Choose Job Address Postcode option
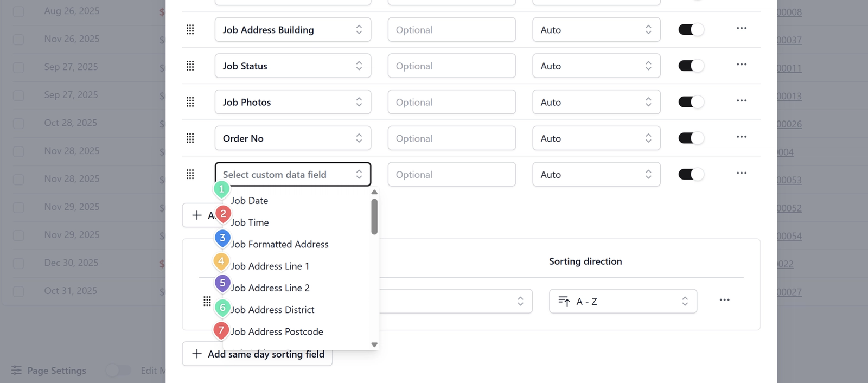The height and width of the screenshot is (383, 868). [x=277, y=331]
